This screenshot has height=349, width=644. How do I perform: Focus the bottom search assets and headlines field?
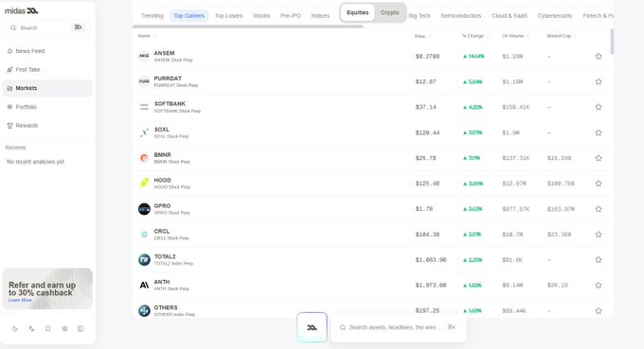click(399, 327)
